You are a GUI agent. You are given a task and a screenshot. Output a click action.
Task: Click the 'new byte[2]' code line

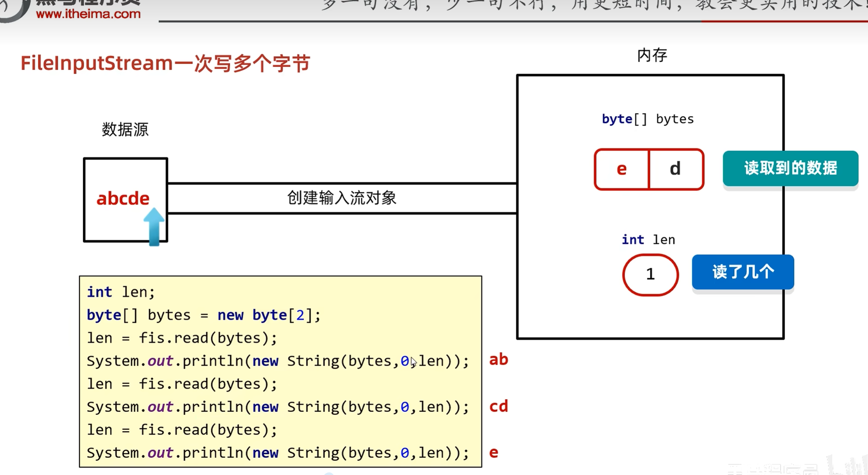[204, 315]
